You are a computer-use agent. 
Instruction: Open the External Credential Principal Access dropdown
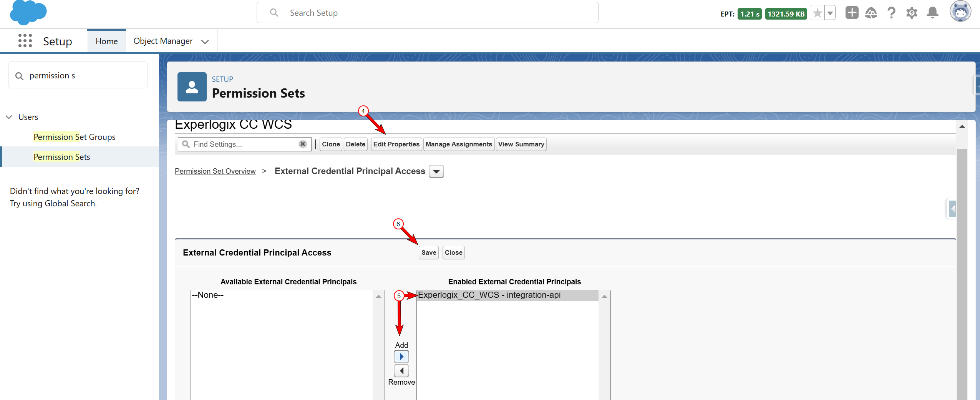point(436,171)
